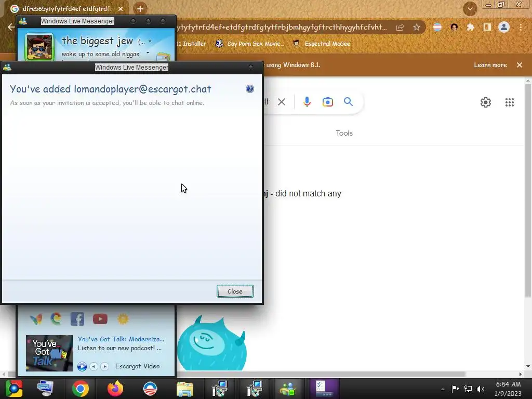Open the sun weather icon in Messenger
Image resolution: width=532 pixels, height=399 pixels.
[123, 319]
